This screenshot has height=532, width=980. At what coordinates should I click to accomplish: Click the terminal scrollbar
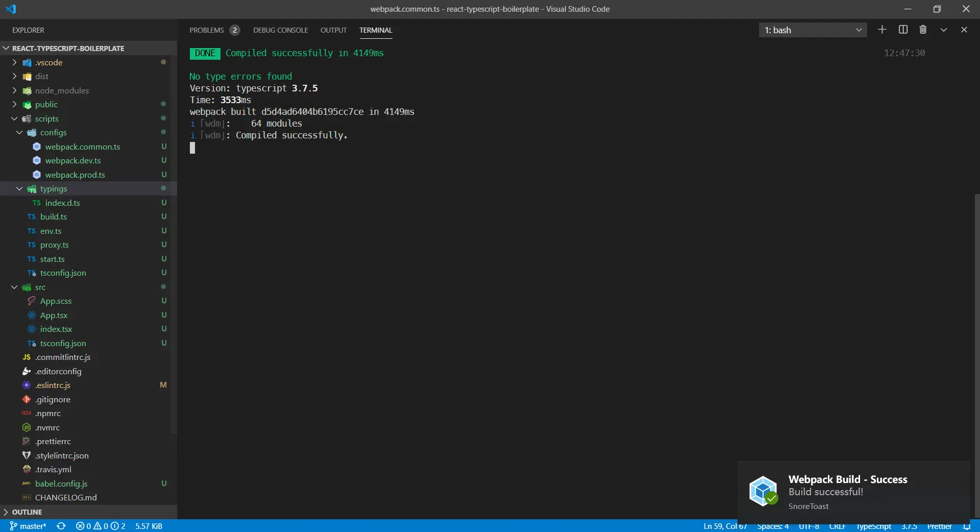click(x=977, y=356)
